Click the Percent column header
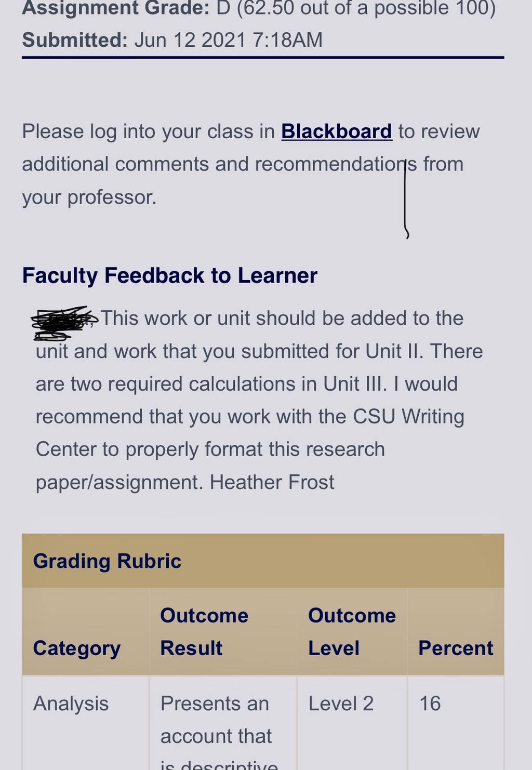The height and width of the screenshot is (770, 532). [456, 648]
